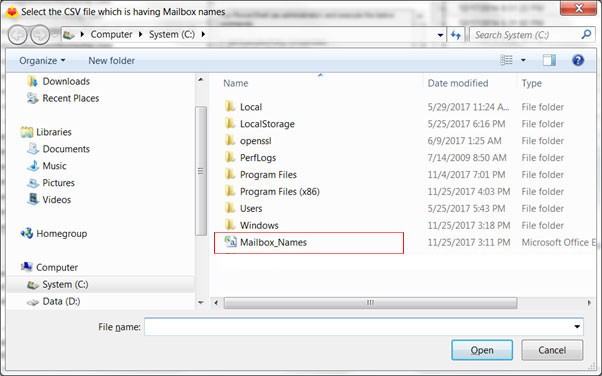Click the Back navigation arrow
This screenshot has width=602, height=376.
coord(17,35)
